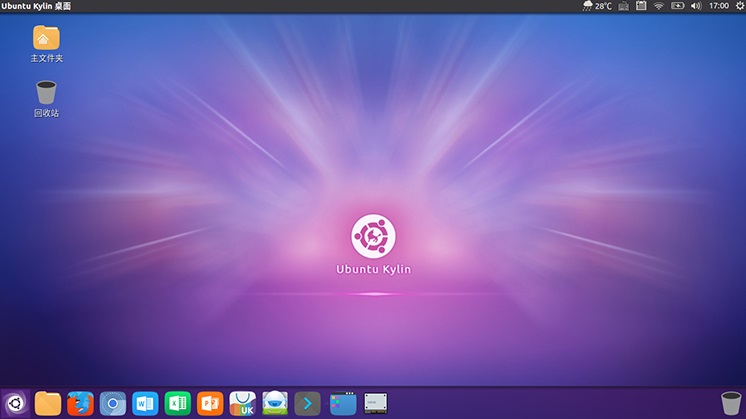The width and height of the screenshot is (746, 419).
Task: Click the Ubuntu Kylin 桌面 panel title
Action: pyautogui.click(x=36, y=6)
